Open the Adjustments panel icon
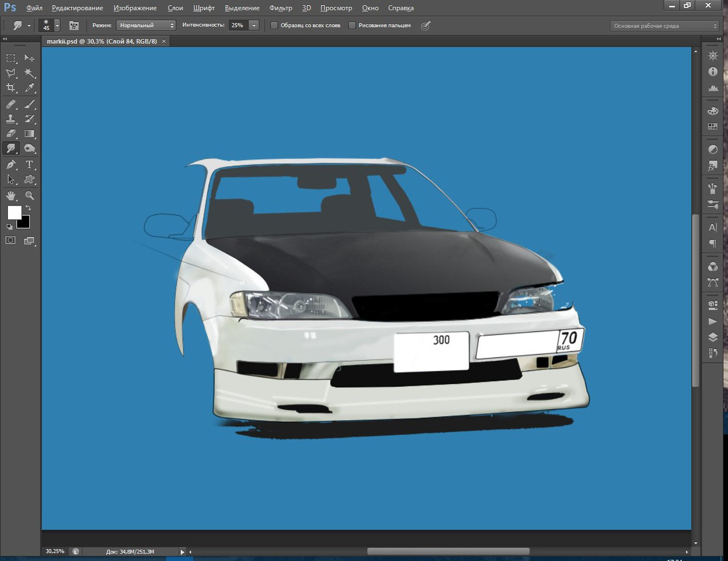The image size is (728, 561). coord(713,150)
